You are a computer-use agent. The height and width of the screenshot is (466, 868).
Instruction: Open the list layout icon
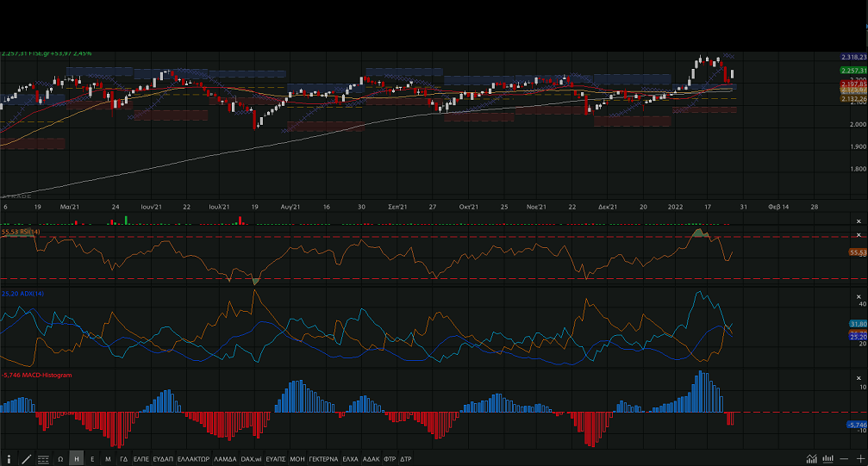42,459
